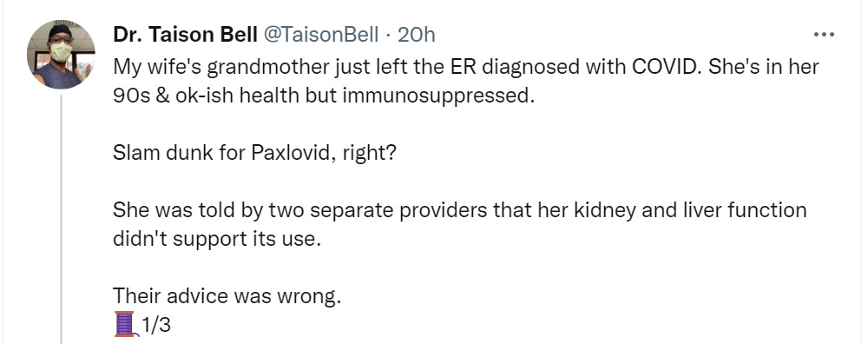Click the line "Slam dunk for Paxlovid, right?"

[254, 152]
